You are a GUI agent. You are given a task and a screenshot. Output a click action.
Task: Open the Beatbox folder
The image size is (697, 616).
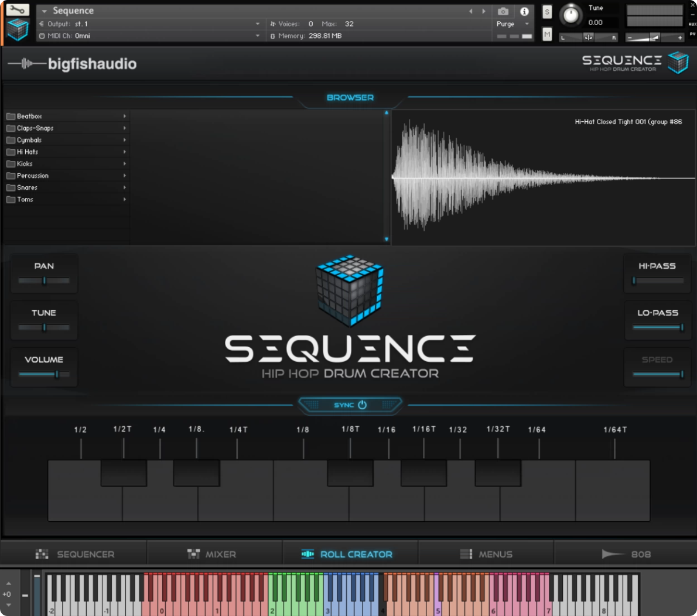[67, 116]
